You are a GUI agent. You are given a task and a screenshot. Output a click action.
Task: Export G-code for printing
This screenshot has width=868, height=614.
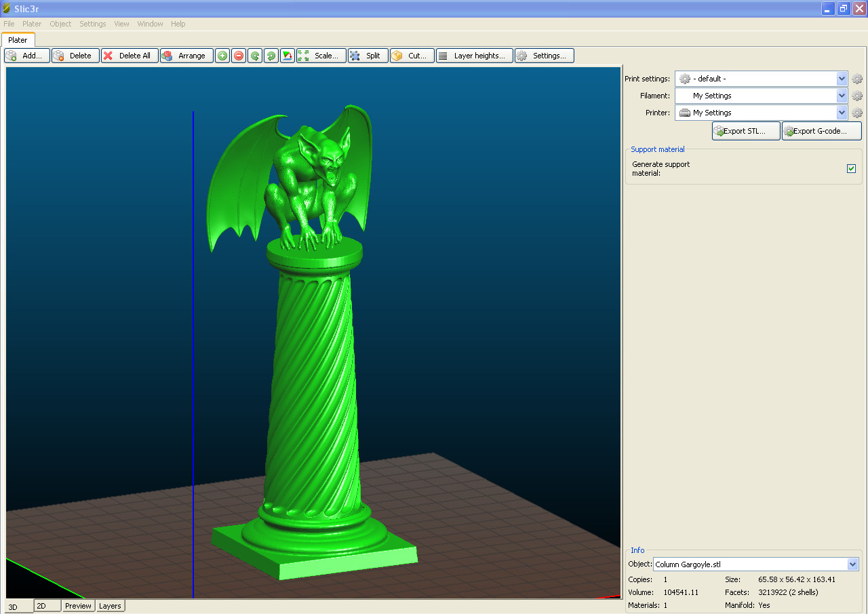click(821, 130)
